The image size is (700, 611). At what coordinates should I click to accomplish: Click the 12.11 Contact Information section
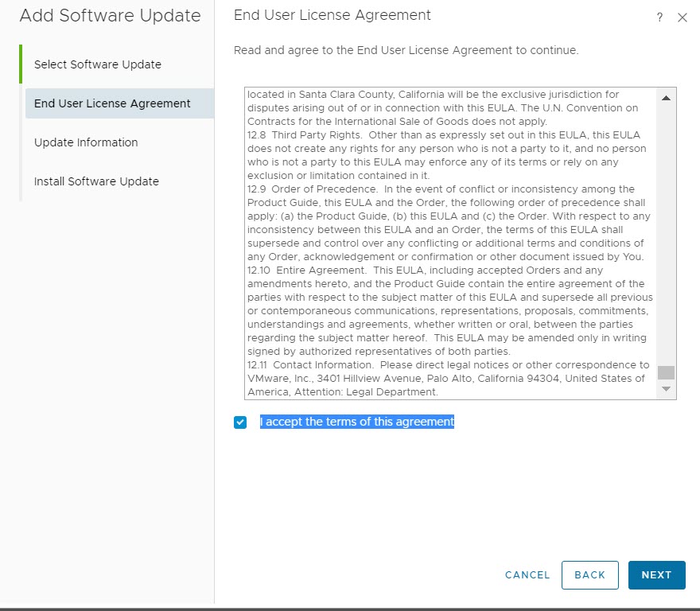click(x=445, y=378)
